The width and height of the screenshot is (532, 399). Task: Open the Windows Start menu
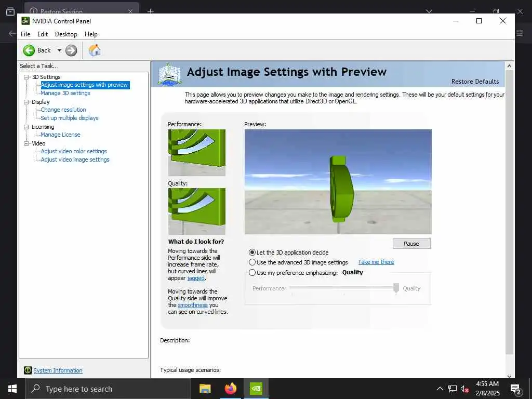click(x=12, y=389)
